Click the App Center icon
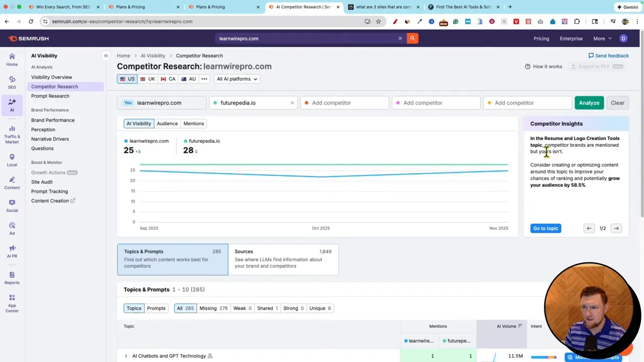The height and width of the screenshot is (362, 644). 12,302
